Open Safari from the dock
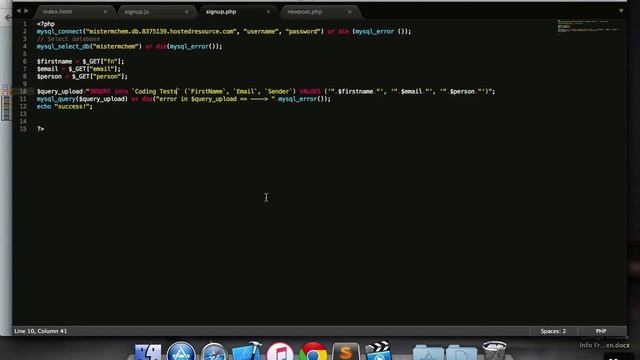The width and height of the screenshot is (640, 360). pos(213,352)
